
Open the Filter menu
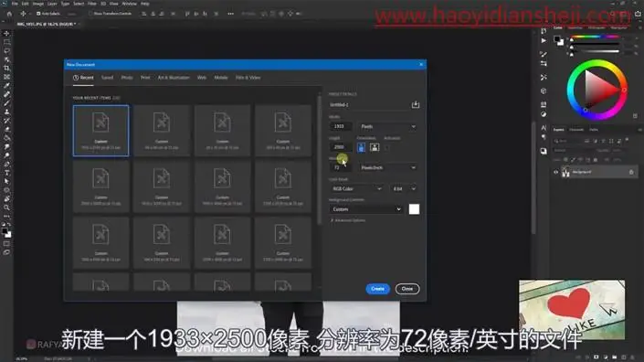92,4
